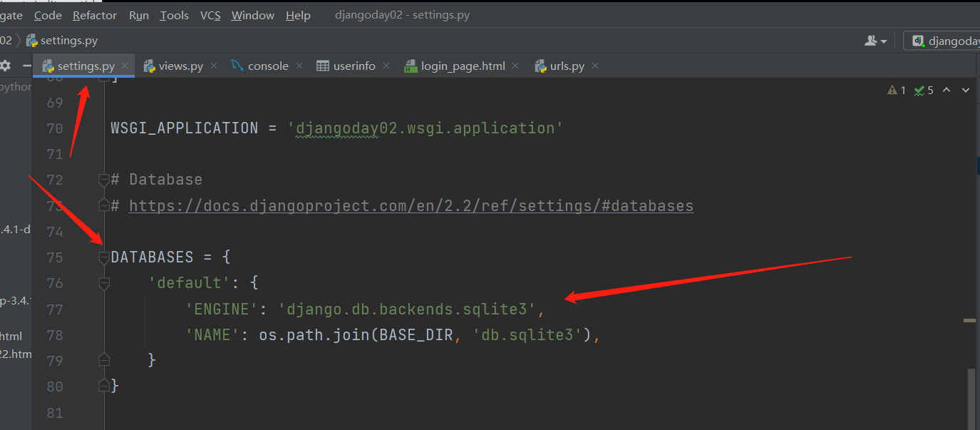Screen dimensions: 980x430
Task: Click fold end marker at line 79
Action: (104, 360)
